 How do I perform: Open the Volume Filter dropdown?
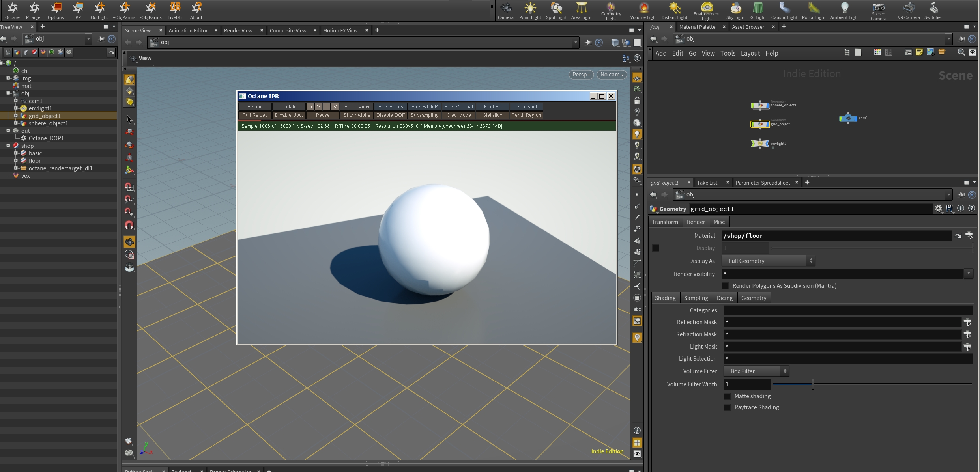tap(756, 371)
